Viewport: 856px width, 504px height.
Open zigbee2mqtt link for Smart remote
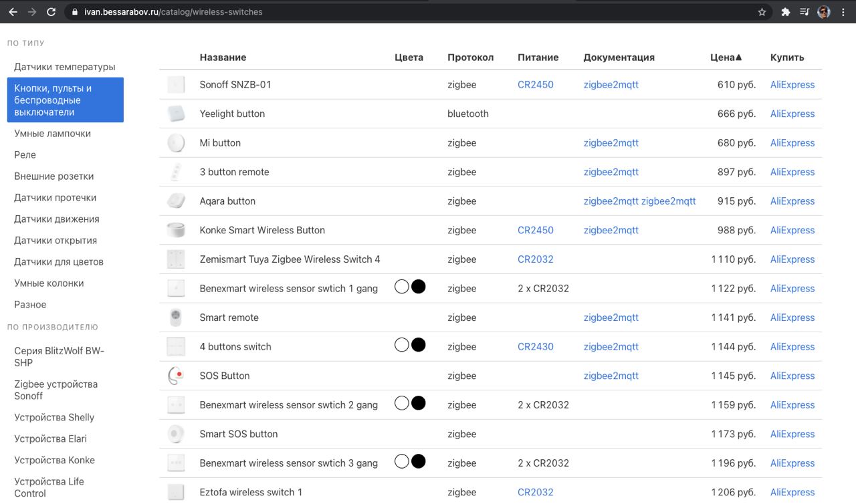click(611, 318)
